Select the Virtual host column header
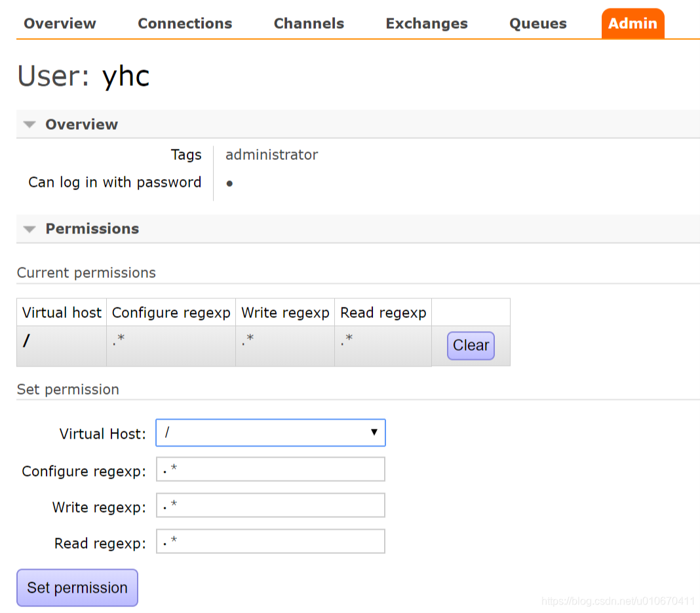This screenshot has height=613, width=700. click(61, 312)
